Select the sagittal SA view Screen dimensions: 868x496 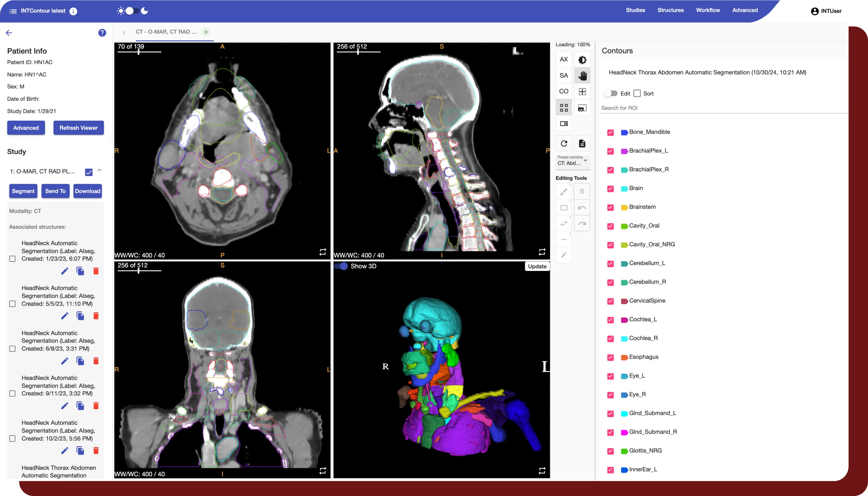564,75
